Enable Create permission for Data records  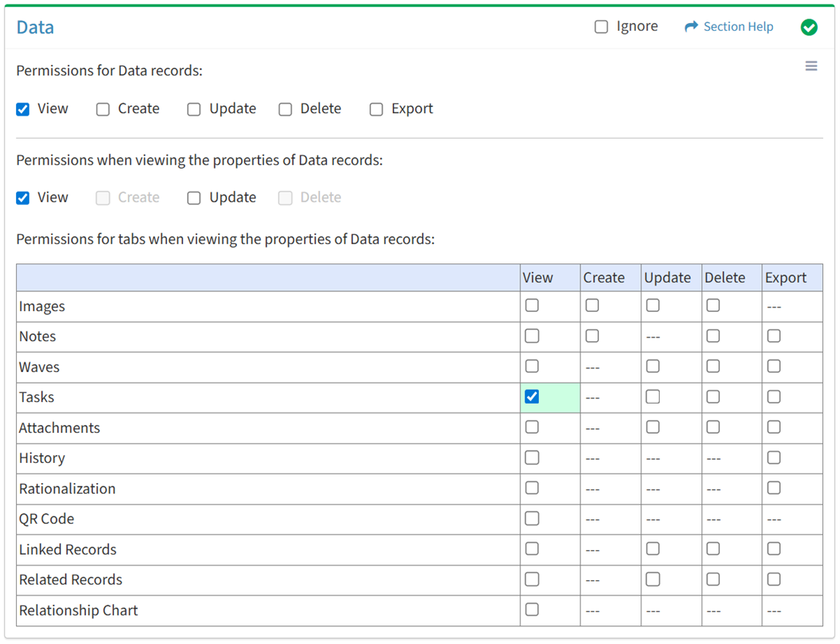point(103,109)
